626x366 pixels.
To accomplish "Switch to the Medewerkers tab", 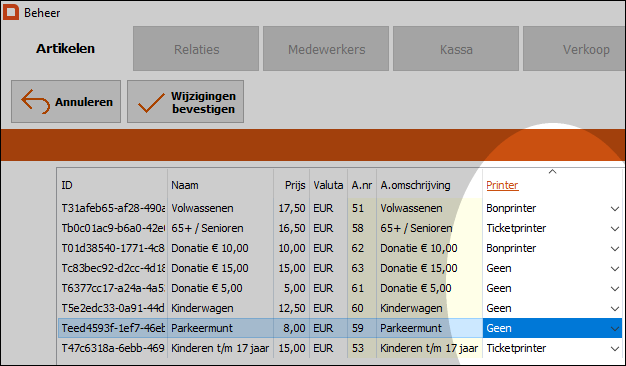I will 326,49.
